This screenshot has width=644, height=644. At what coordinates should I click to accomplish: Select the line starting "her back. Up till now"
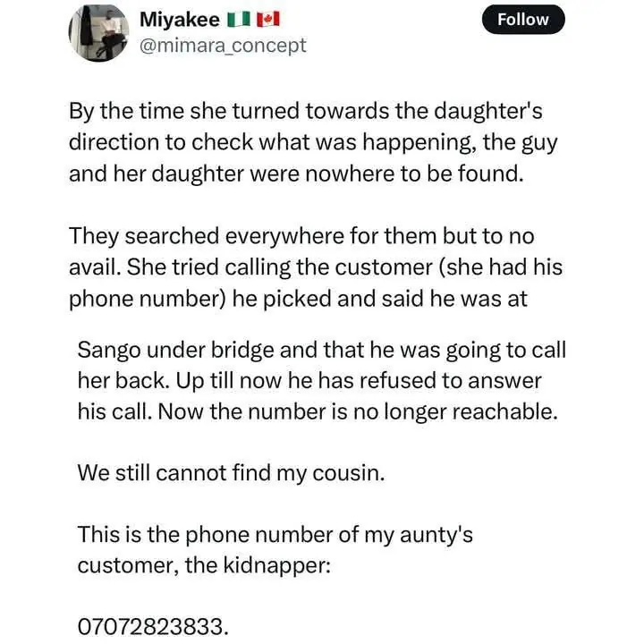pos(309,379)
